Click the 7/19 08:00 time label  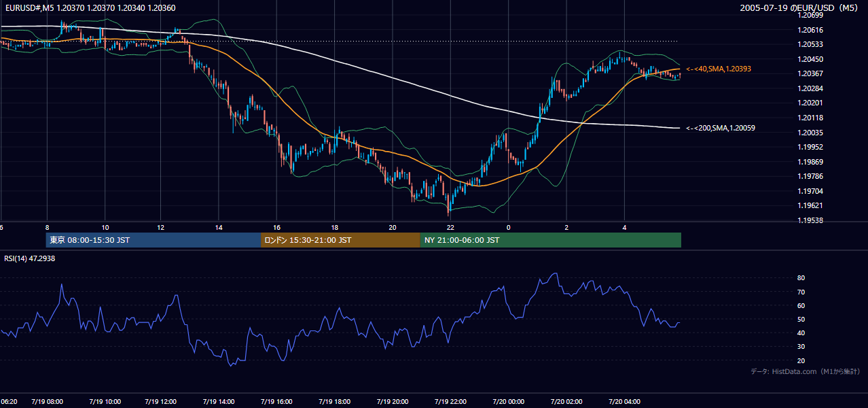tap(47, 401)
